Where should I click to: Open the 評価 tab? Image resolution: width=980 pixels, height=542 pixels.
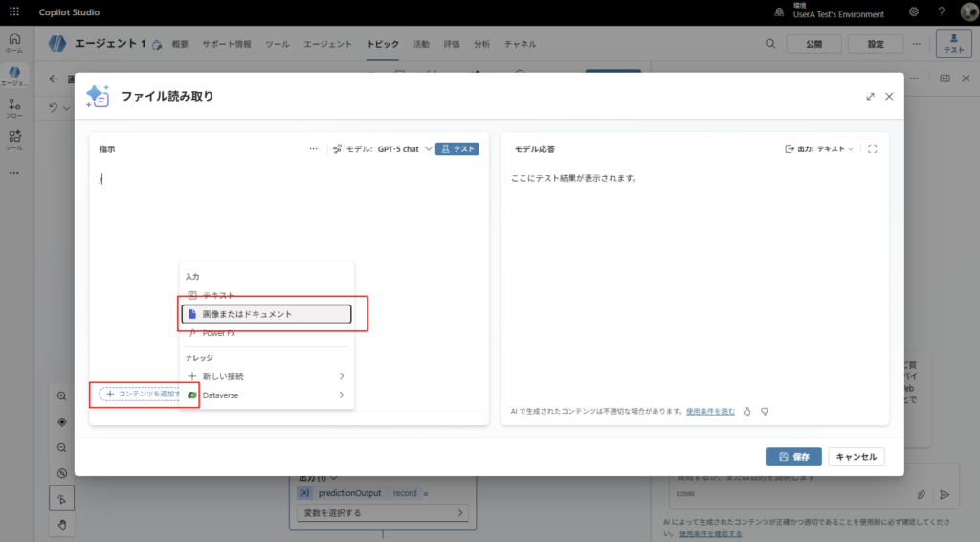click(x=452, y=44)
